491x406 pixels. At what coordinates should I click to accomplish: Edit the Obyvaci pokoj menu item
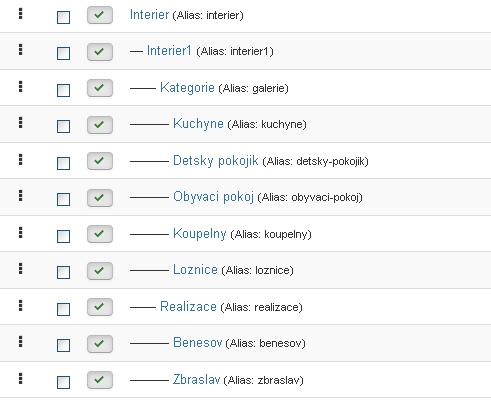pyautogui.click(x=213, y=197)
